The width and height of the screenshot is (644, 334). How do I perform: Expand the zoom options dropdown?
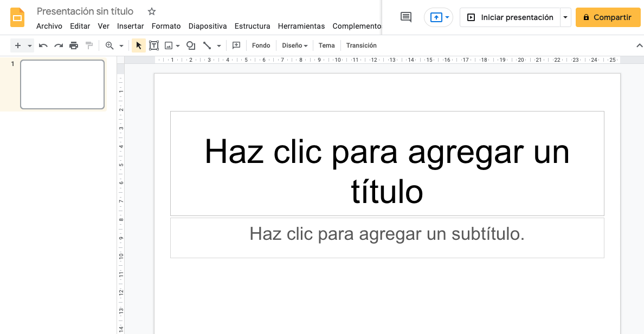120,45
